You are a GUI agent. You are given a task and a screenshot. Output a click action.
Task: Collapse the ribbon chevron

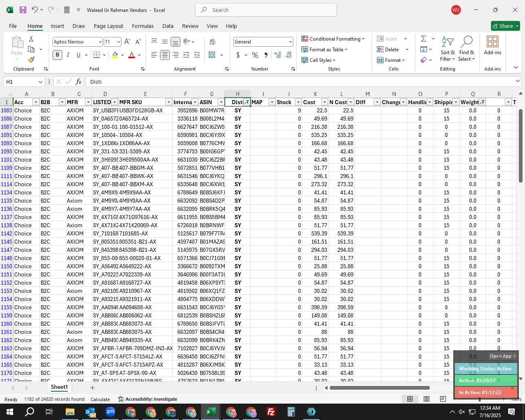516,67
